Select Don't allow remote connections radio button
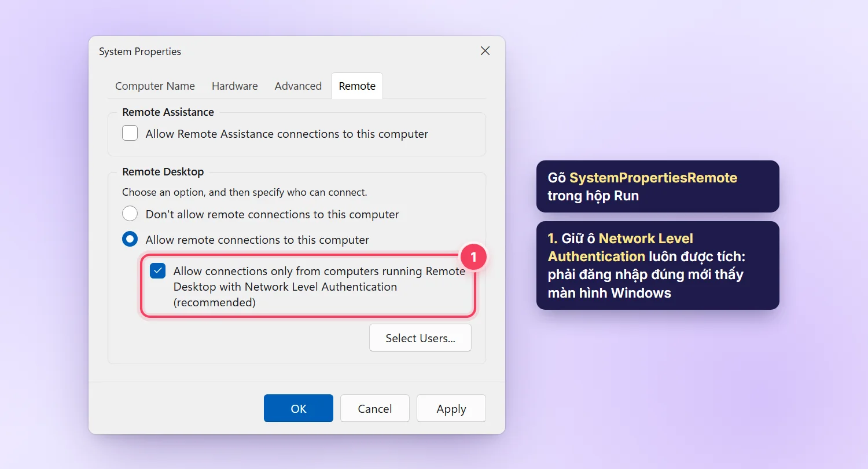Viewport: 868px width, 469px height. (130, 214)
